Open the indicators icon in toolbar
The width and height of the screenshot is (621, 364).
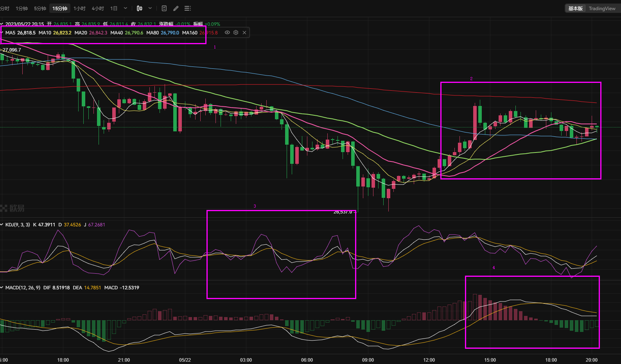[x=164, y=8]
